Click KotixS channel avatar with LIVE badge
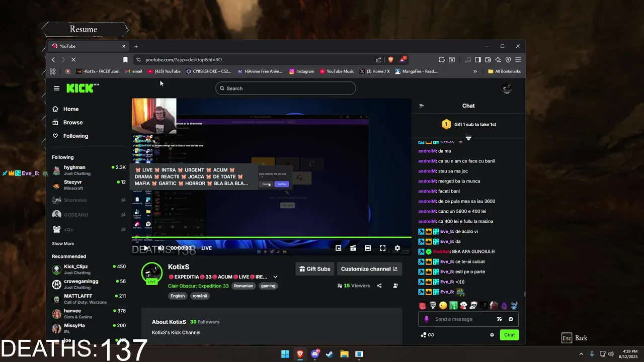Screen dimensions: 644x362 pyautogui.click(x=151, y=274)
